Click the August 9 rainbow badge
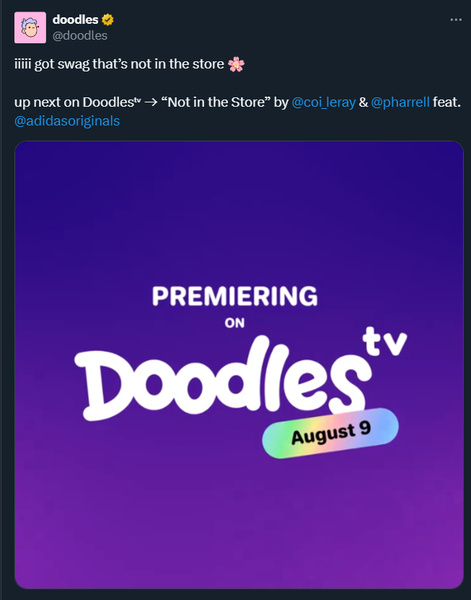Viewport: 471px width, 600px height. pyautogui.click(x=330, y=433)
